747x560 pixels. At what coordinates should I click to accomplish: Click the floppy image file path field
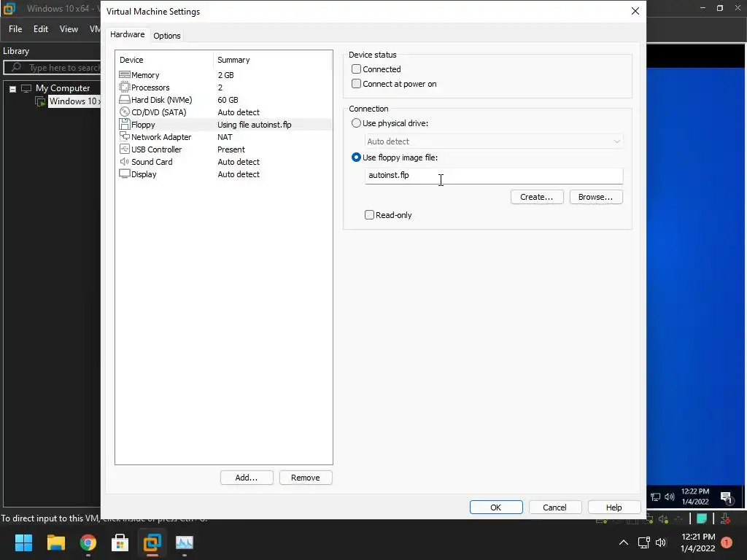[x=494, y=175]
